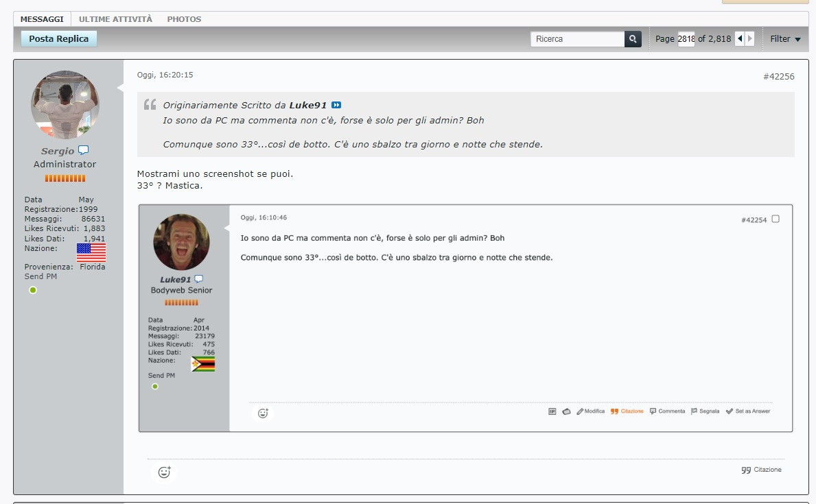Viewport: 816px width, 504px height.
Task: Click Luke91's avatar thumbnail
Action: click(181, 242)
